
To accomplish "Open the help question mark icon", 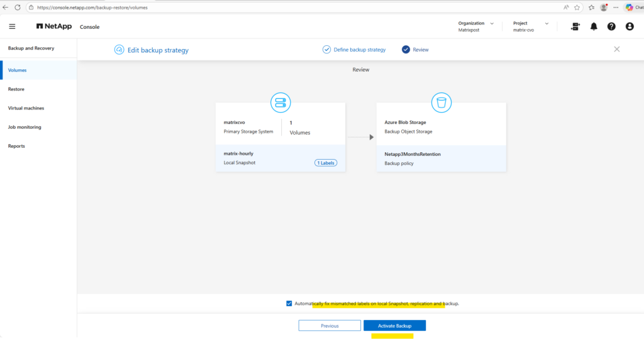I will click(x=611, y=26).
